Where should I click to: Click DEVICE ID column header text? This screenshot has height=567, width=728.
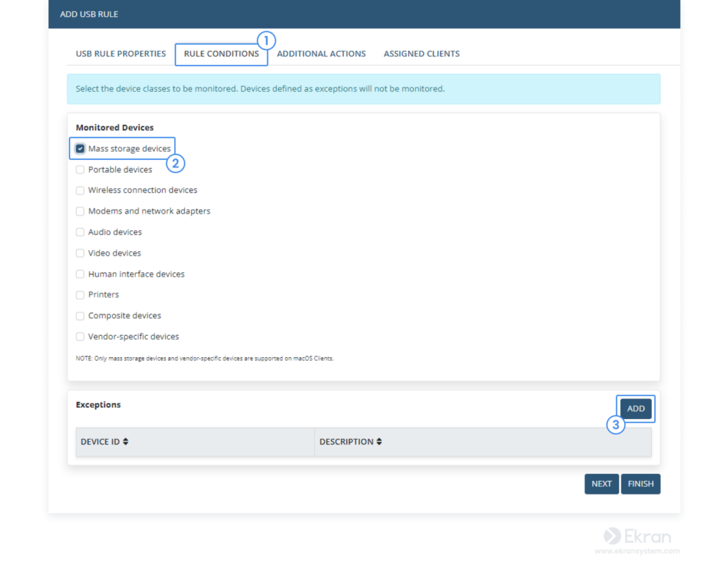(100, 442)
